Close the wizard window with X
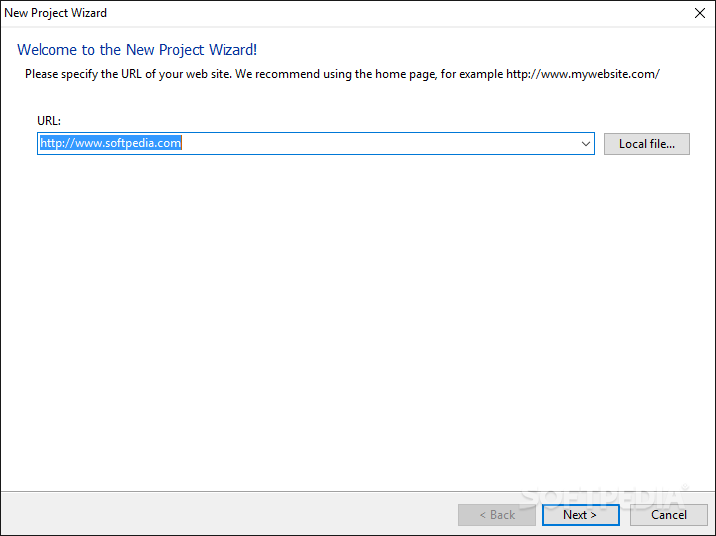The image size is (716, 536). pos(700,13)
